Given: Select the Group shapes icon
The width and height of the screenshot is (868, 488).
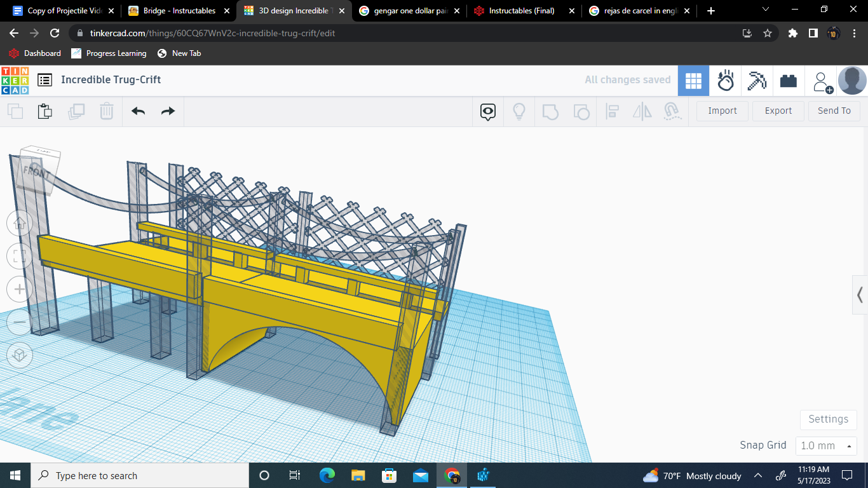Looking at the screenshot, I should click(550, 111).
